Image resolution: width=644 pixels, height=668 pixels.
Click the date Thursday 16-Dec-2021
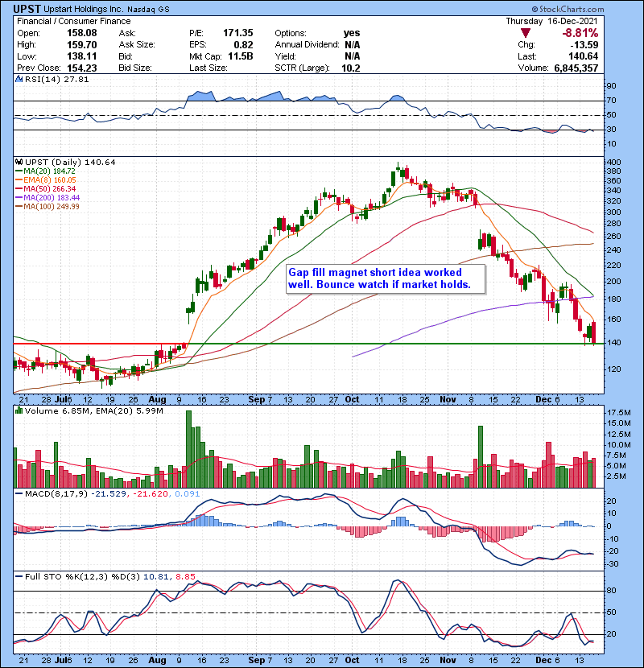(x=551, y=21)
